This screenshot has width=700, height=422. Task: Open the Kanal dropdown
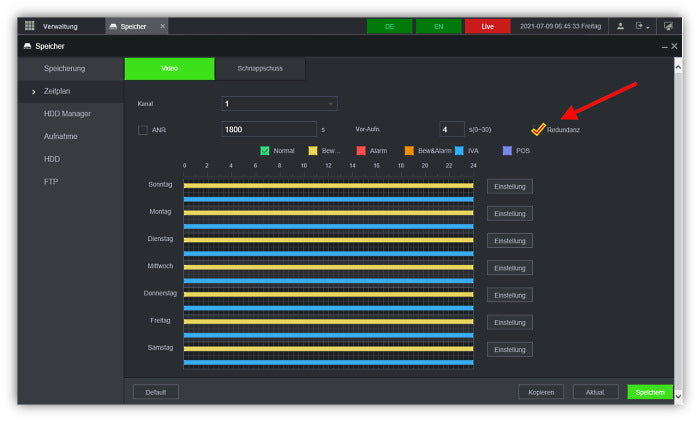[x=279, y=103]
